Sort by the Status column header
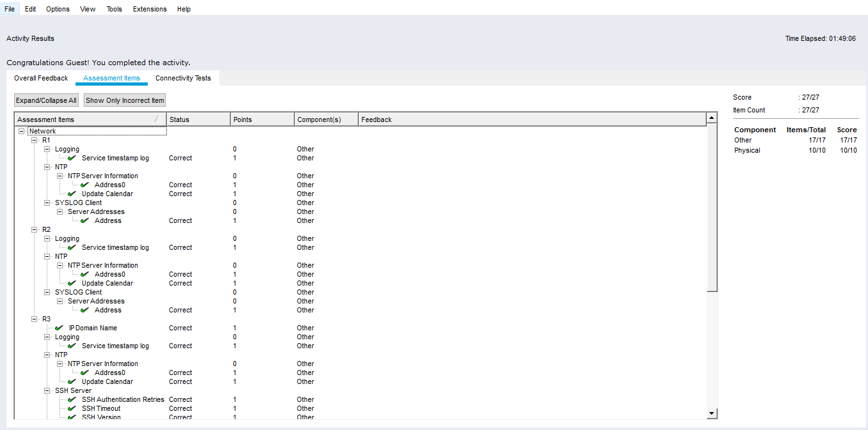This screenshot has height=430, width=868. point(198,119)
